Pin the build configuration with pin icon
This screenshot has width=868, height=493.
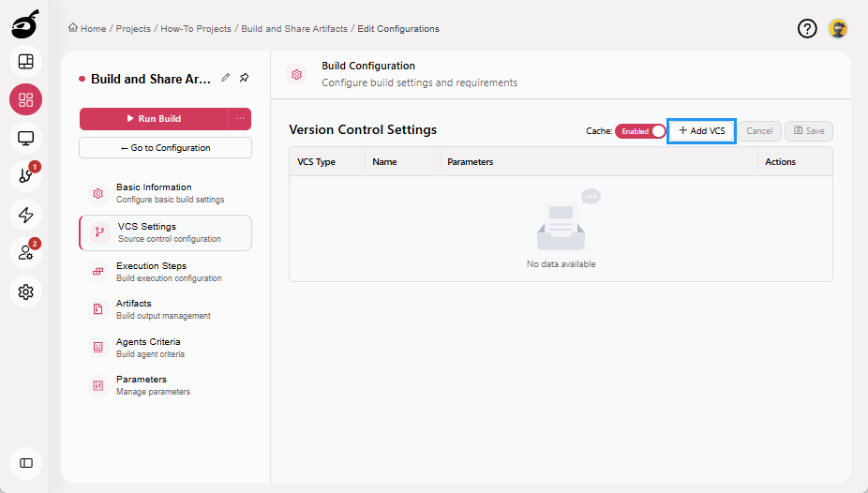[244, 78]
